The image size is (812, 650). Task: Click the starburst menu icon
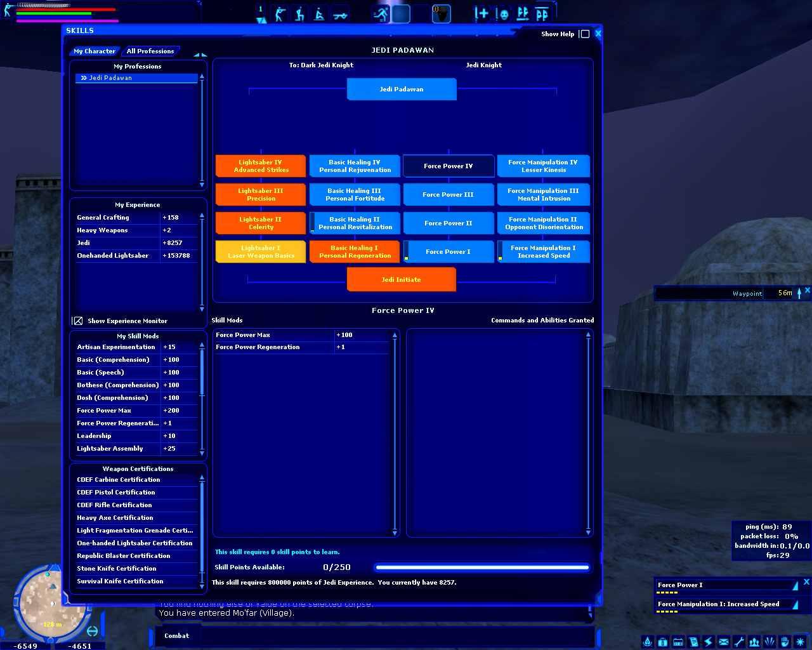[800, 642]
